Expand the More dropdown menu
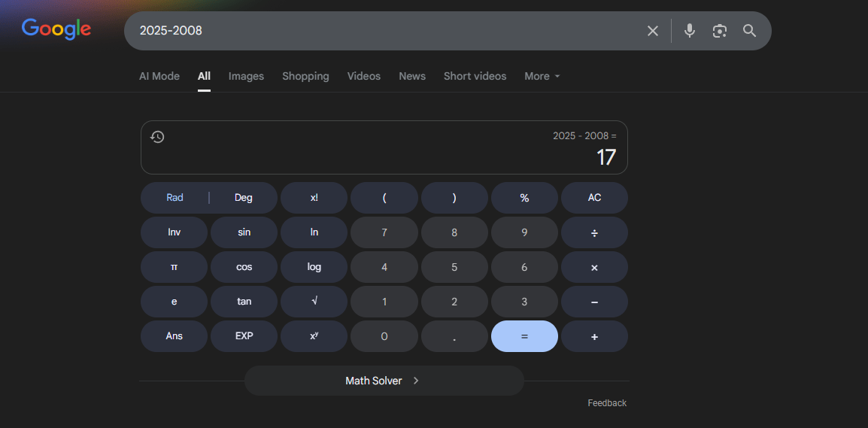This screenshot has height=428, width=868. 542,77
